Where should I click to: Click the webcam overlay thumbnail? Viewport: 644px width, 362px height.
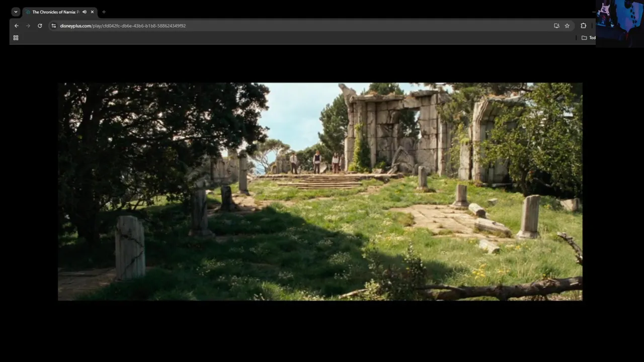[620, 24]
